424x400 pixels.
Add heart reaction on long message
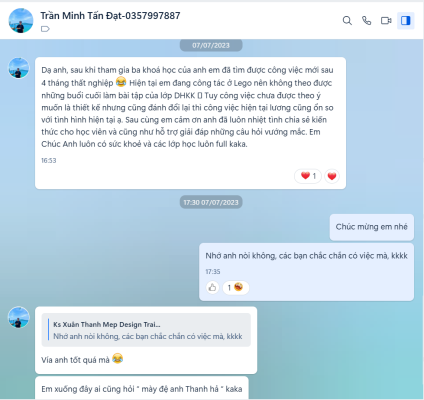point(332,176)
